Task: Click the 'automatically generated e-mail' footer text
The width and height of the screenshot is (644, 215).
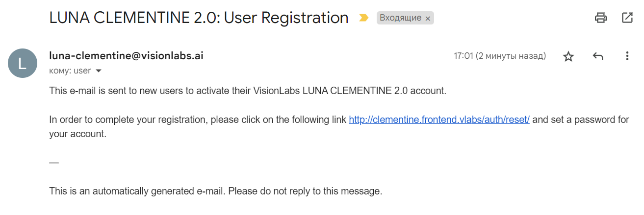Action: click(x=215, y=191)
